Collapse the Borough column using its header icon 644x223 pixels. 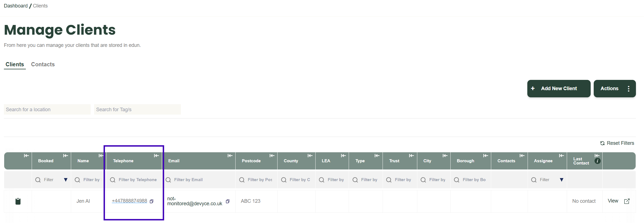tap(486, 156)
